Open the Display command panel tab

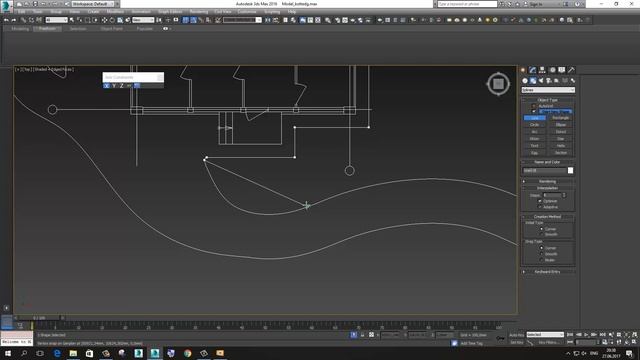tap(562, 70)
